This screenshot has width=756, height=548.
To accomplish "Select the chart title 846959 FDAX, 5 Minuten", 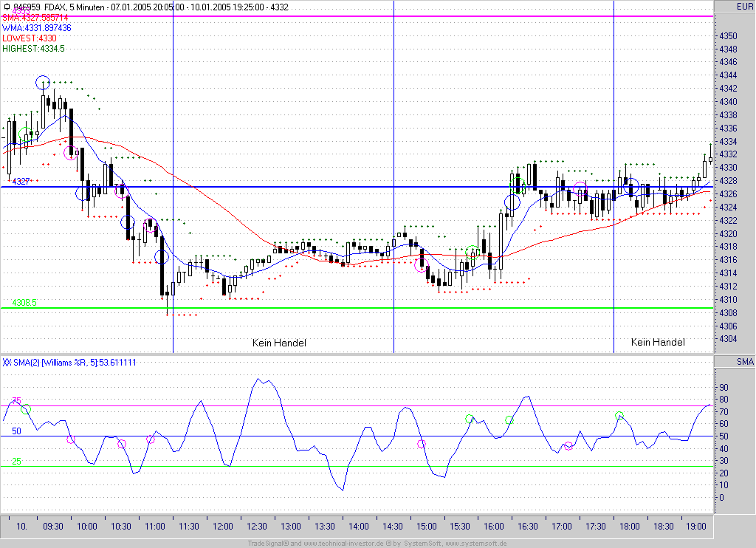I will (x=59, y=7).
